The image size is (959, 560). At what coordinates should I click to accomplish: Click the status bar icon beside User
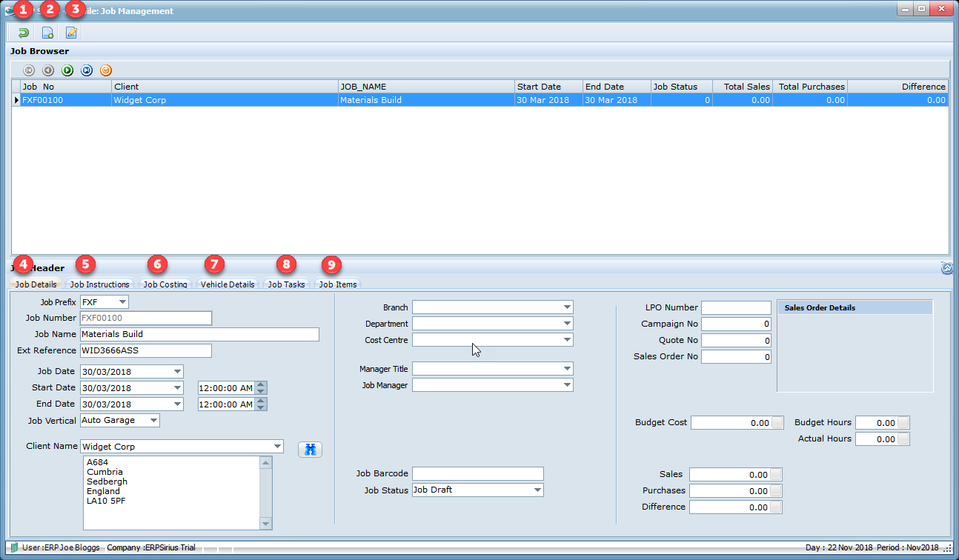14,547
